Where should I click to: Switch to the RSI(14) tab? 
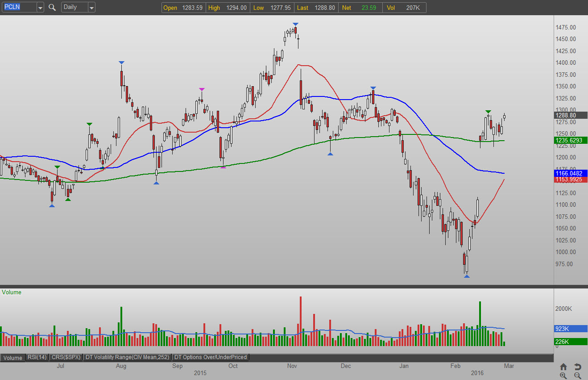point(37,357)
